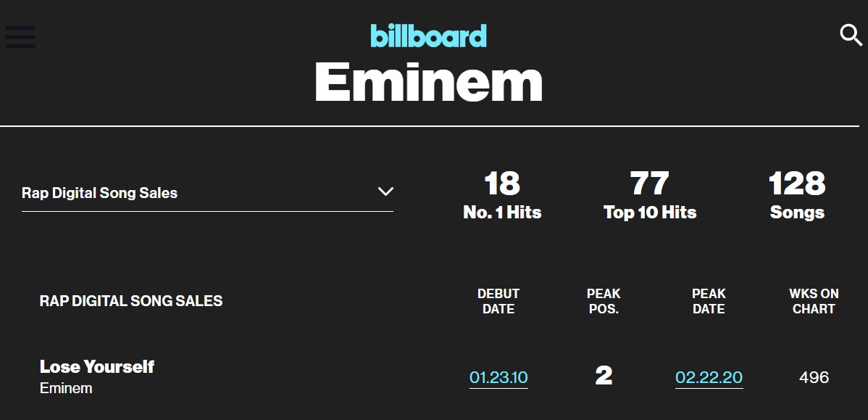Image resolution: width=868 pixels, height=420 pixels.
Task: Click the 496 weeks on chart value
Action: [814, 377]
